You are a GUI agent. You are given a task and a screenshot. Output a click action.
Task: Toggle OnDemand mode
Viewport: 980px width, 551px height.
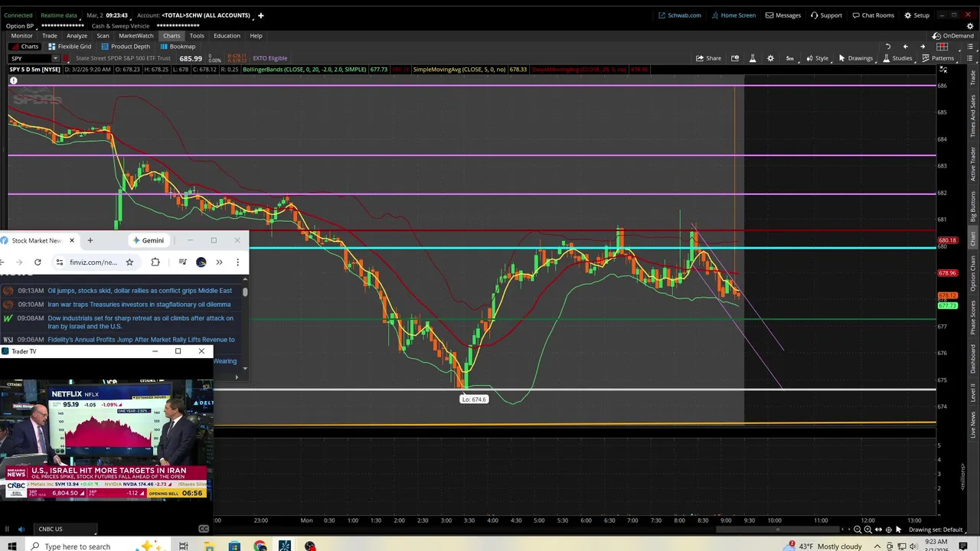click(x=953, y=36)
